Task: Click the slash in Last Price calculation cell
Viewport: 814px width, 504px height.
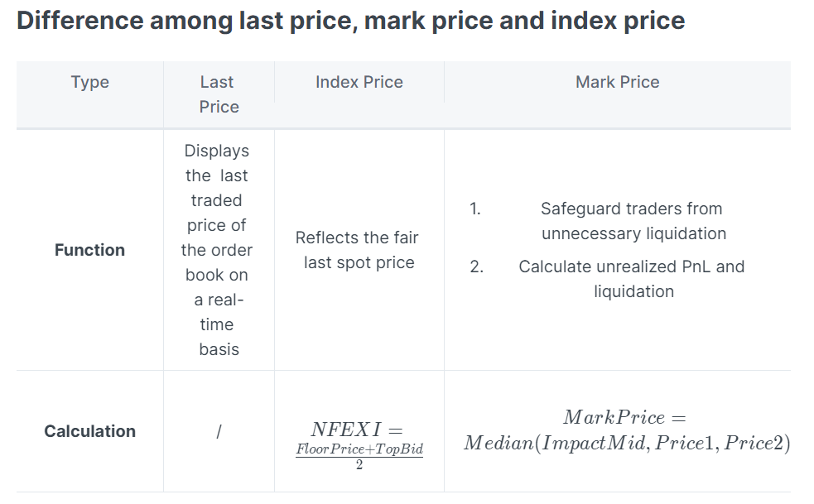Action: (x=218, y=431)
